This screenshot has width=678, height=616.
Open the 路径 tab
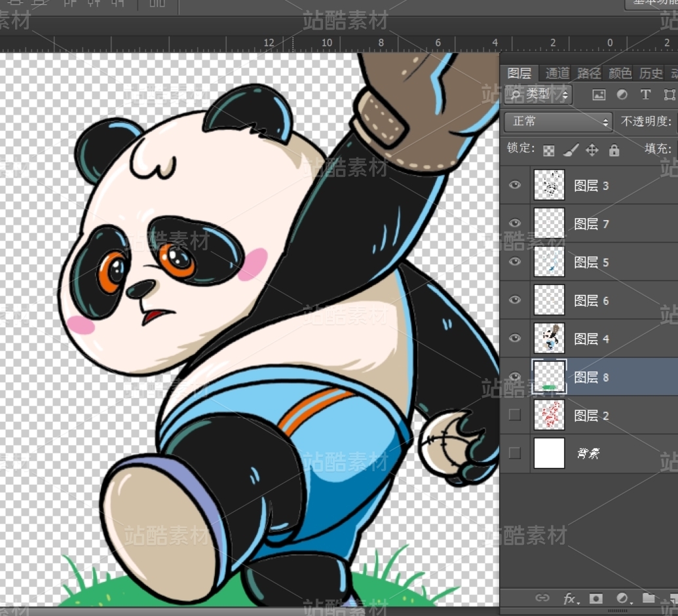[x=588, y=73]
